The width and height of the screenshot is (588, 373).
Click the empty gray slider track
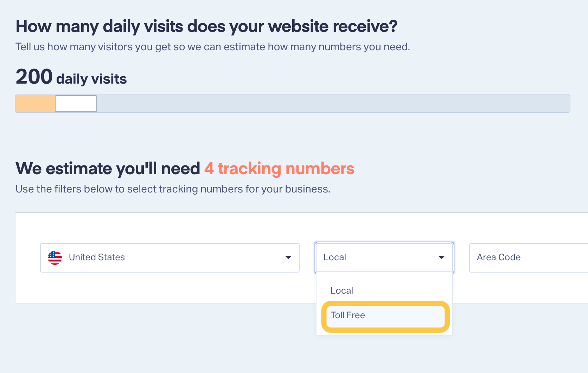coord(333,104)
